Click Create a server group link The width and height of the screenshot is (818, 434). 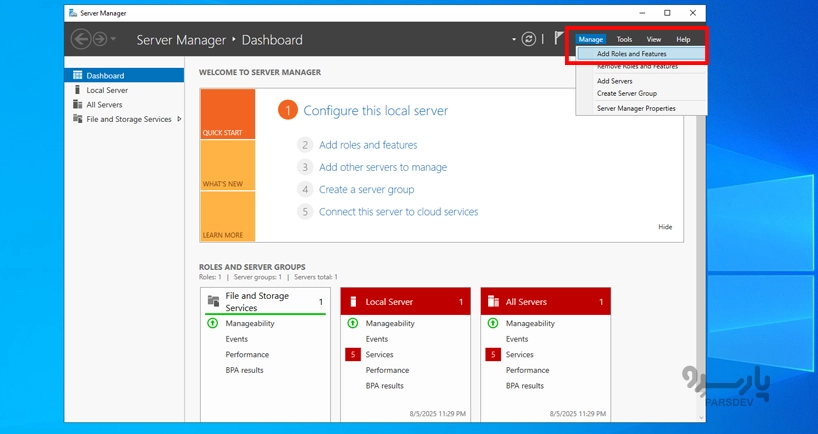pyautogui.click(x=367, y=190)
